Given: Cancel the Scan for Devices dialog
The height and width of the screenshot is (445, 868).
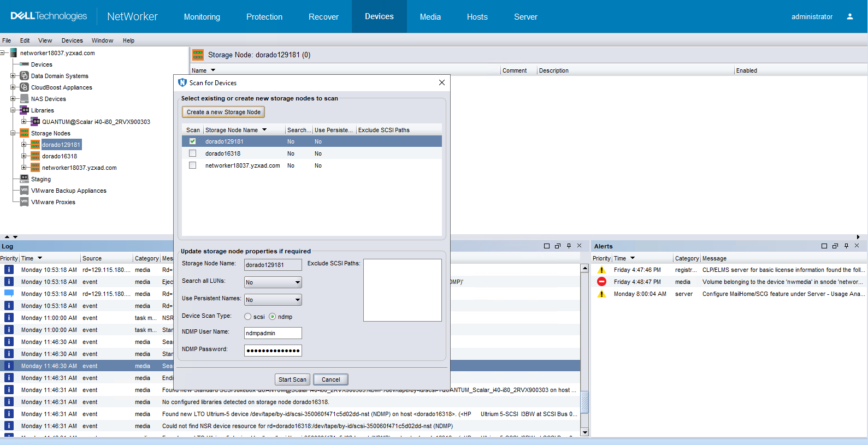Looking at the screenshot, I should coord(330,379).
